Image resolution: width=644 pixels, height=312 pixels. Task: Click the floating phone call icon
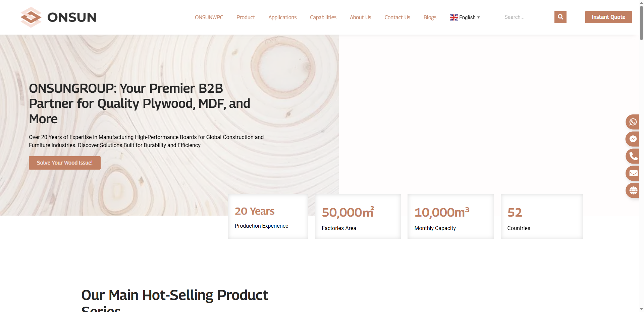[x=633, y=156]
